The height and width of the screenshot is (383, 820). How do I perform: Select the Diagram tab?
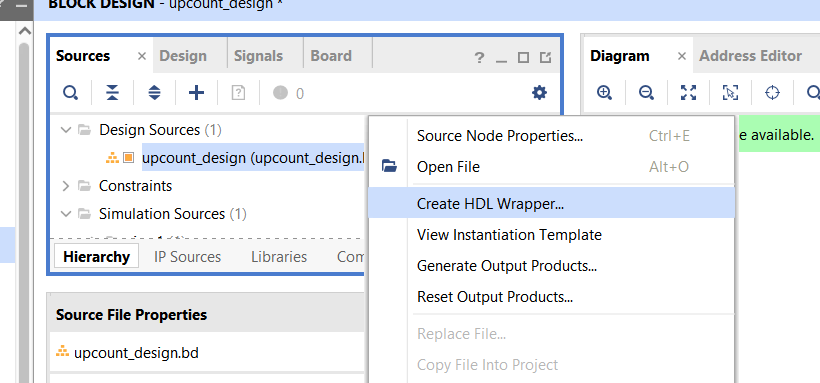[x=620, y=56]
